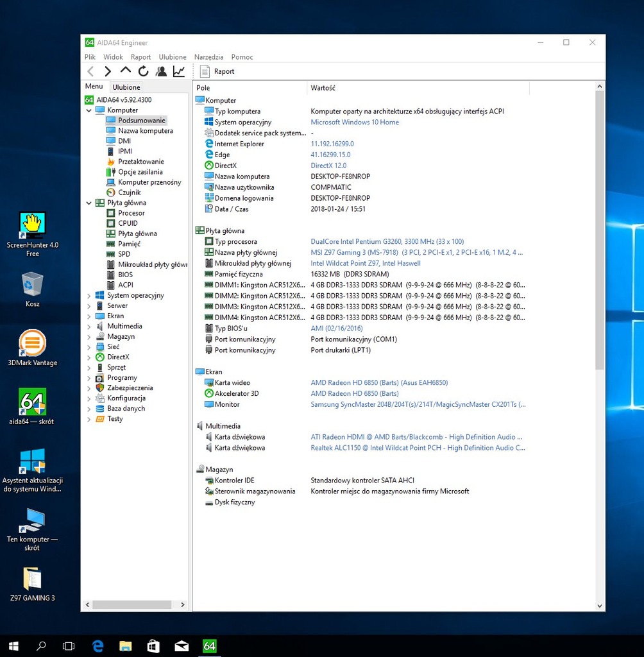The height and width of the screenshot is (657, 644).
Task: Click Microsoft Windows 10 Home link
Action: click(355, 122)
